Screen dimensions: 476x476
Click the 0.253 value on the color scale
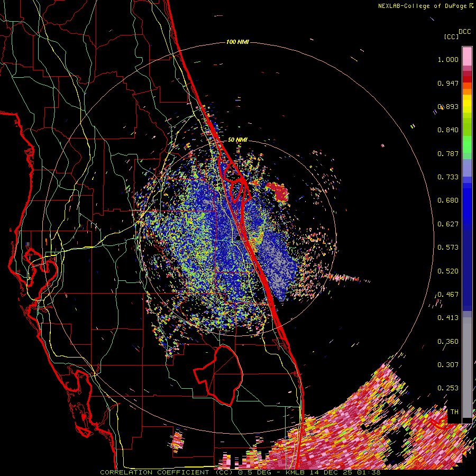448,388
